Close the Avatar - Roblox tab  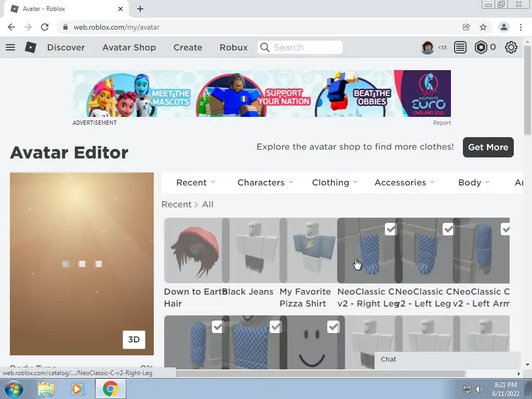pyautogui.click(x=121, y=9)
